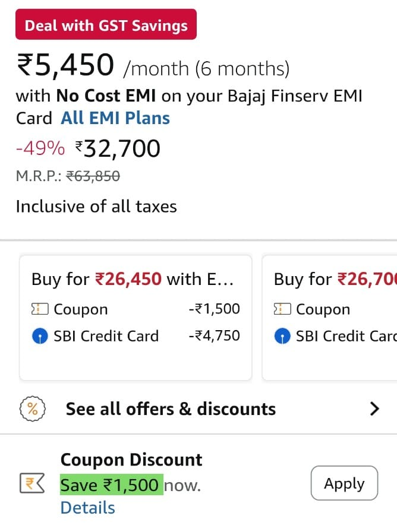This screenshot has height=532, width=397.
Task: Expand offers with the right chevron arrow
Action: [x=374, y=408]
